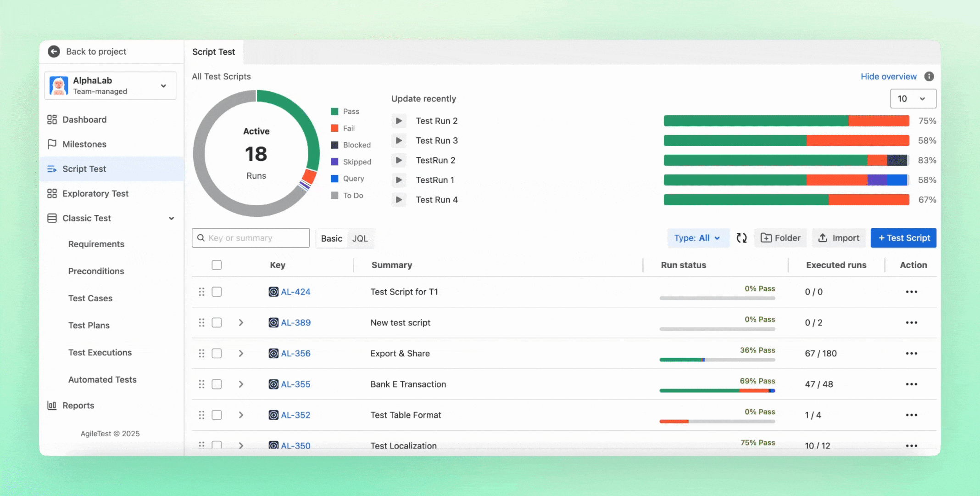Click the Fail red legend swatch
The height and width of the screenshot is (496, 980).
334,128
